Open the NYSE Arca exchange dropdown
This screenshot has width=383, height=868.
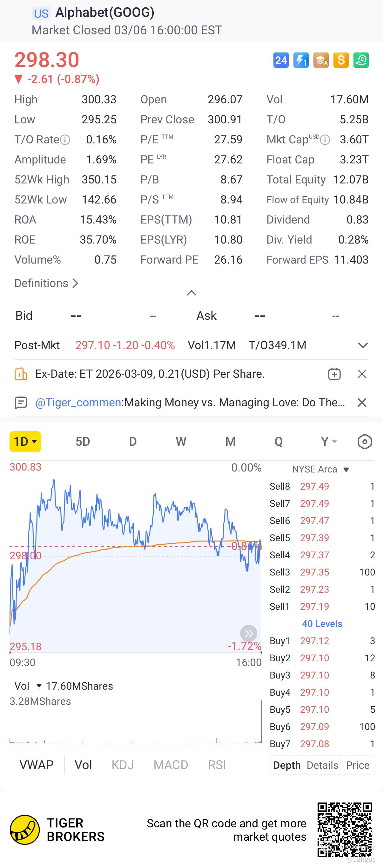pos(320,469)
